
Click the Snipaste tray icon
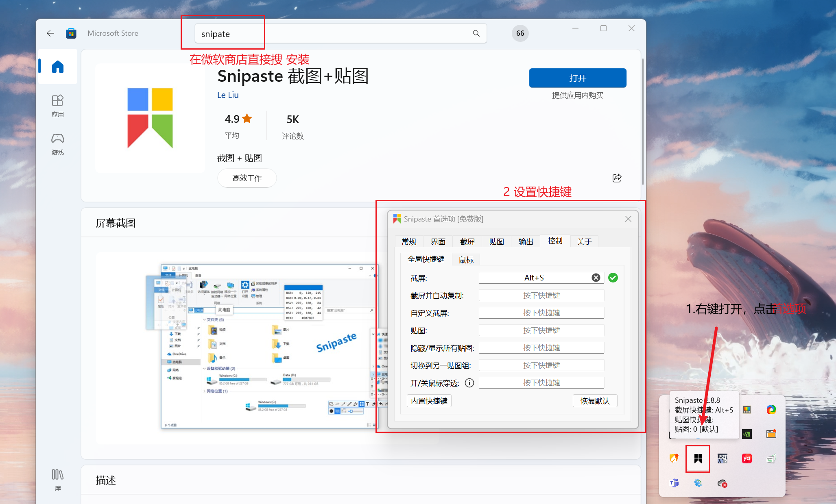(x=698, y=458)
